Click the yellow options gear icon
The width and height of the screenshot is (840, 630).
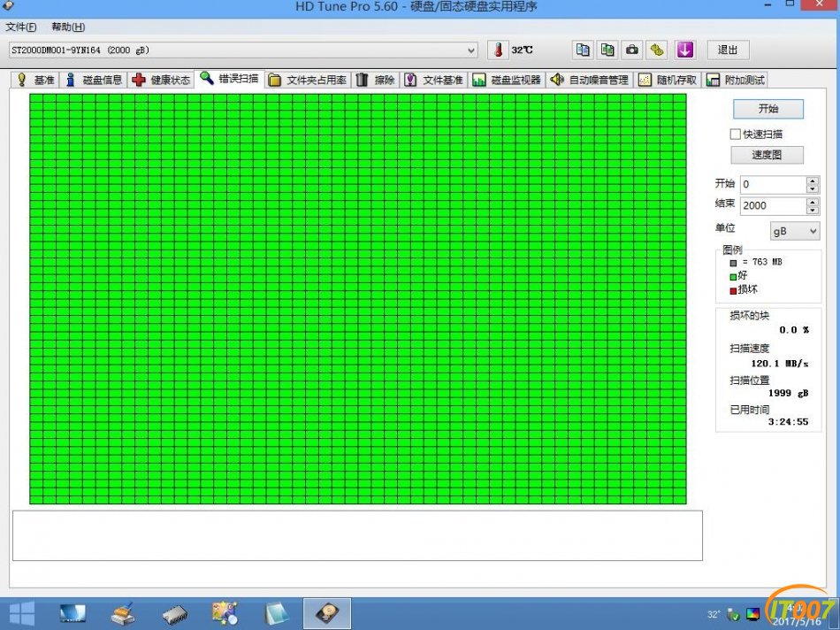coord(658,50)
